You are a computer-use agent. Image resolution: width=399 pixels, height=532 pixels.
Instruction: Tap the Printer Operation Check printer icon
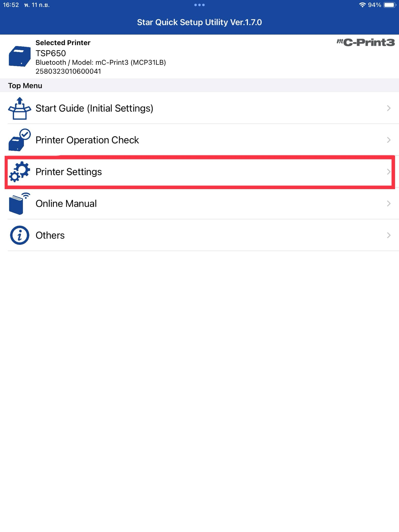pyautogui.click(x=19, y=140)
